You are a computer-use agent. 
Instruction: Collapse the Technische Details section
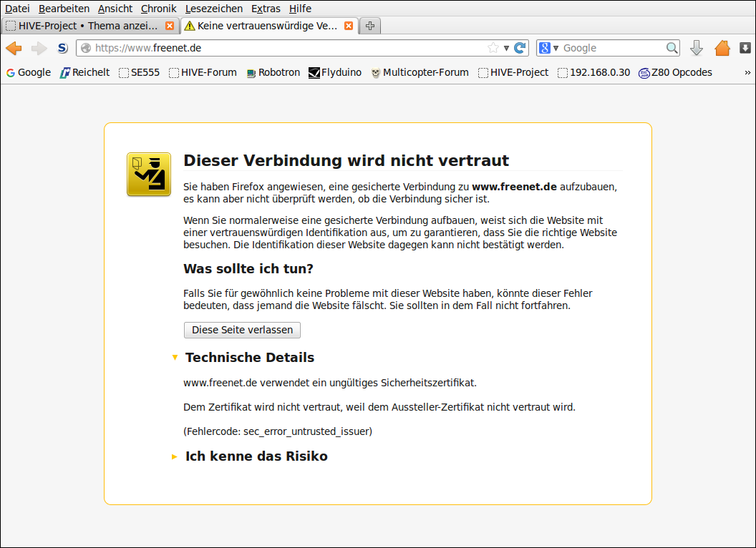(x=175, y=357)
